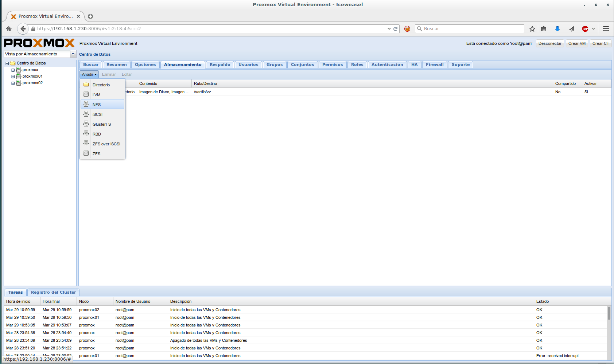Click the bookmark star icon

tap(532, 29)
